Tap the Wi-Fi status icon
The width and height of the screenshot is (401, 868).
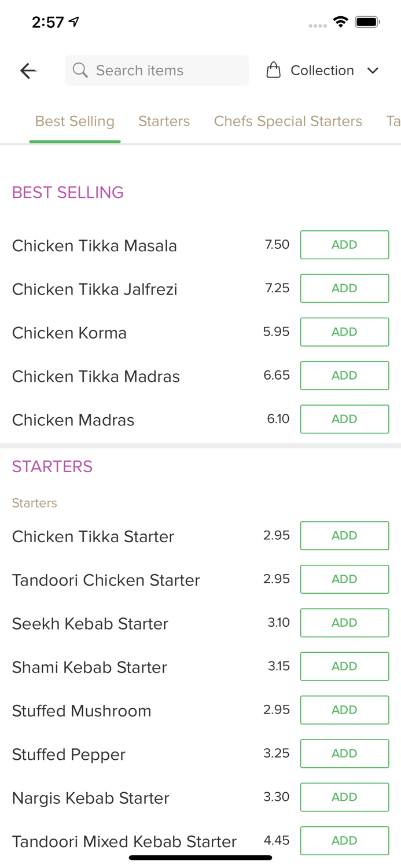[341, 22]
